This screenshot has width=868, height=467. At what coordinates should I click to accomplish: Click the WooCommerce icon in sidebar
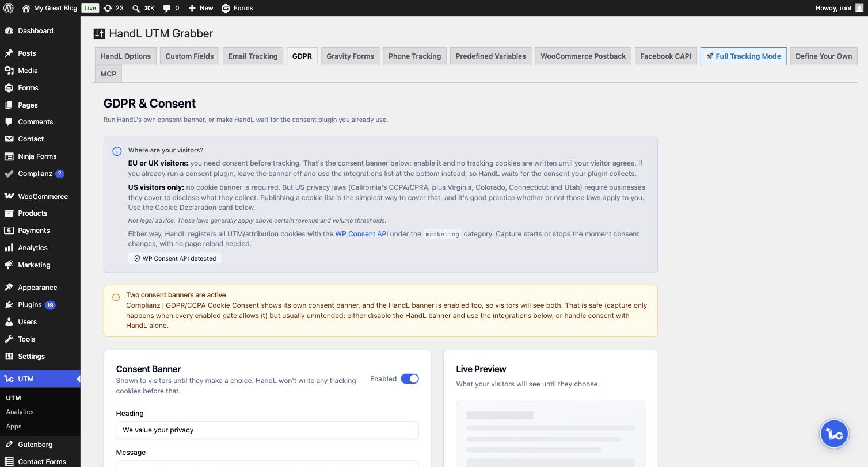coord(9,197)
